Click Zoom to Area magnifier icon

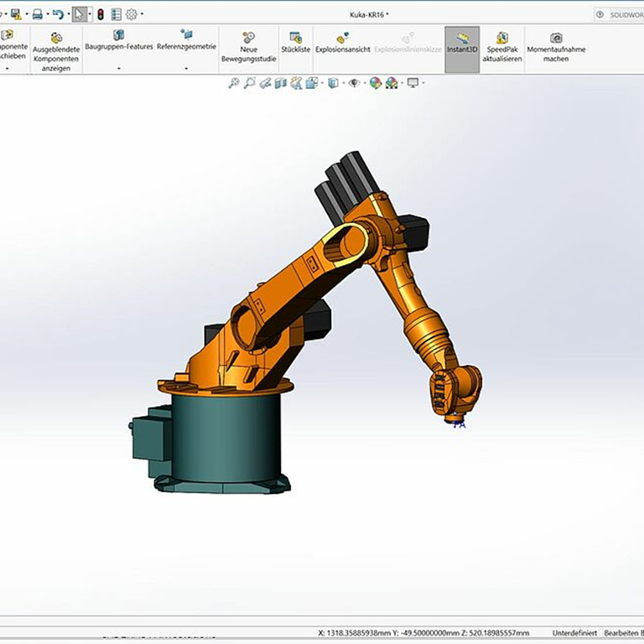249,83
